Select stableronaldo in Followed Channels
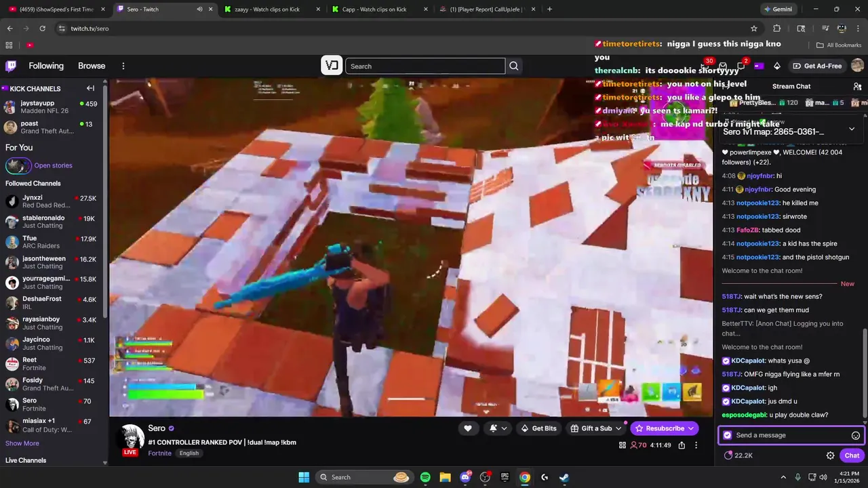This screenshot has height=488, width=868. point(52,222)
